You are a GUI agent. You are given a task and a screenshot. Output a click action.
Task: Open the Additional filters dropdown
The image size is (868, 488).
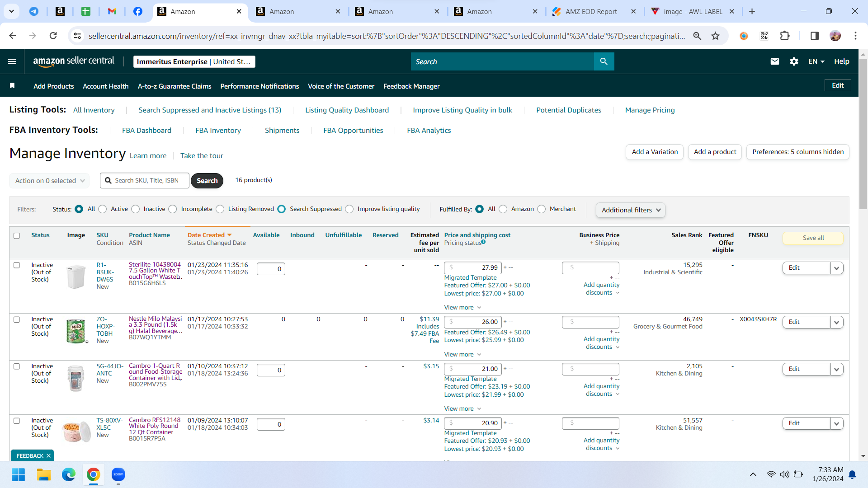click(631, 210)
